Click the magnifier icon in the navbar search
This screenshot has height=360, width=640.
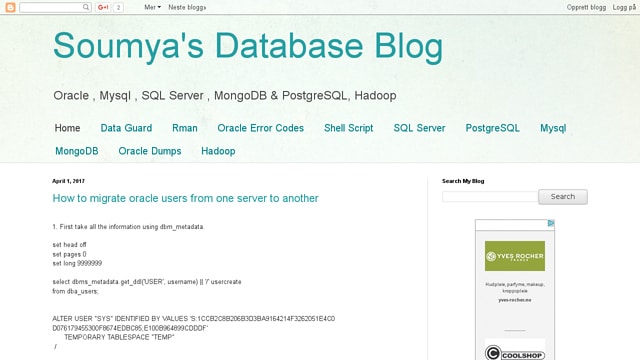[x=86, y=7]
